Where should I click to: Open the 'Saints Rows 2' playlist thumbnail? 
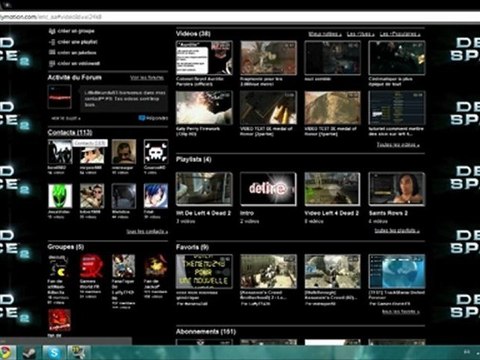(397, 189)
